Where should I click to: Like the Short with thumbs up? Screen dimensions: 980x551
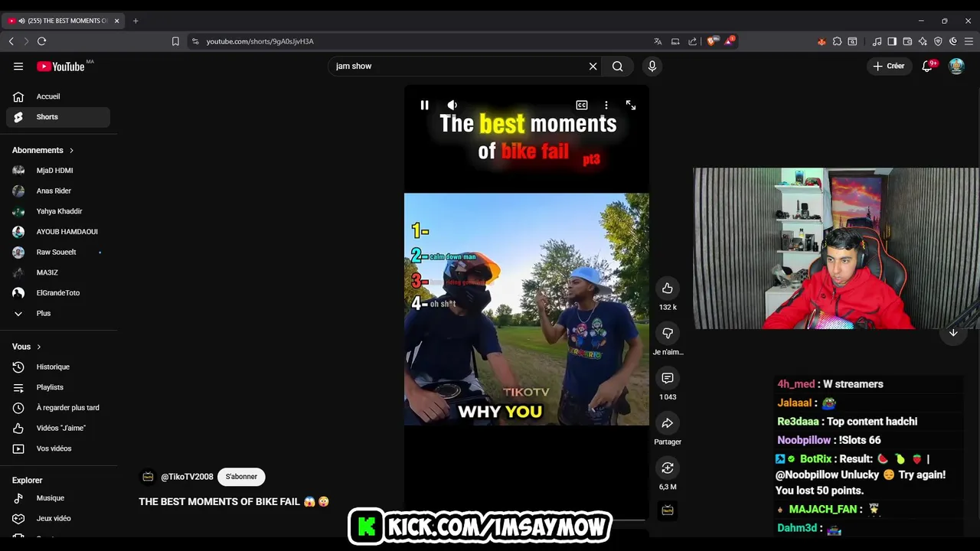[x=668, y=289]
